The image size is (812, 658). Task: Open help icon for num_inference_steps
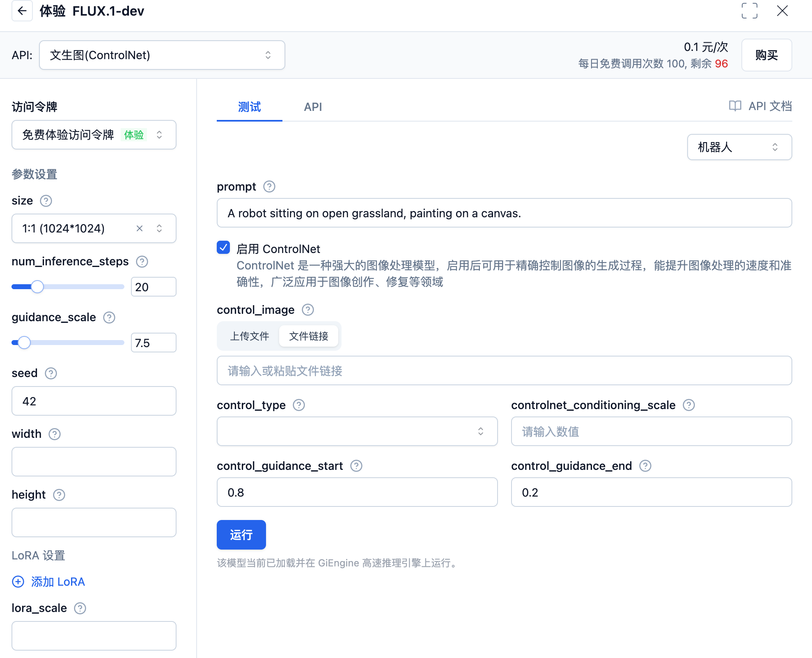click(x=142, y=262)
